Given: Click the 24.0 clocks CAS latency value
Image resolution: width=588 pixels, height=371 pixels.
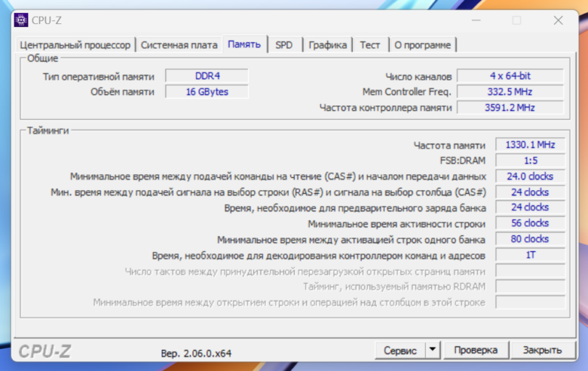Looking at the screenshot, I should click(530, 176).
